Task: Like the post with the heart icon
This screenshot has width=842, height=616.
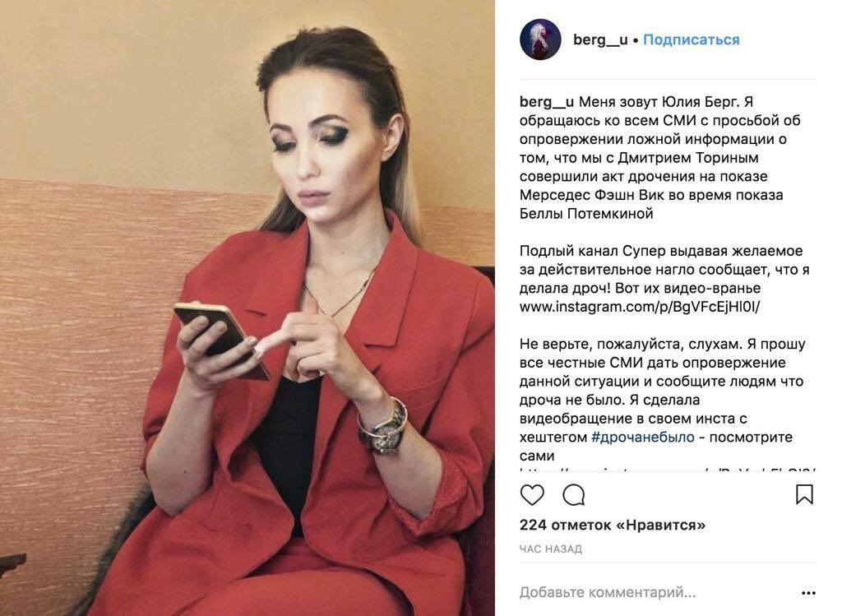Action: 532,494
